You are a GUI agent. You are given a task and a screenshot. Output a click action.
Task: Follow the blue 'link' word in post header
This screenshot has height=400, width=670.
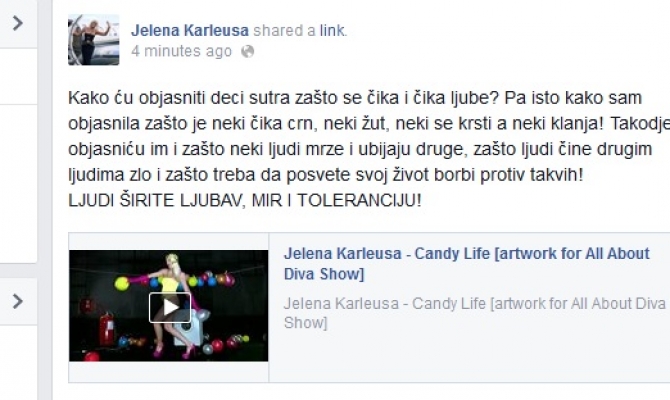tap(332, 30)
